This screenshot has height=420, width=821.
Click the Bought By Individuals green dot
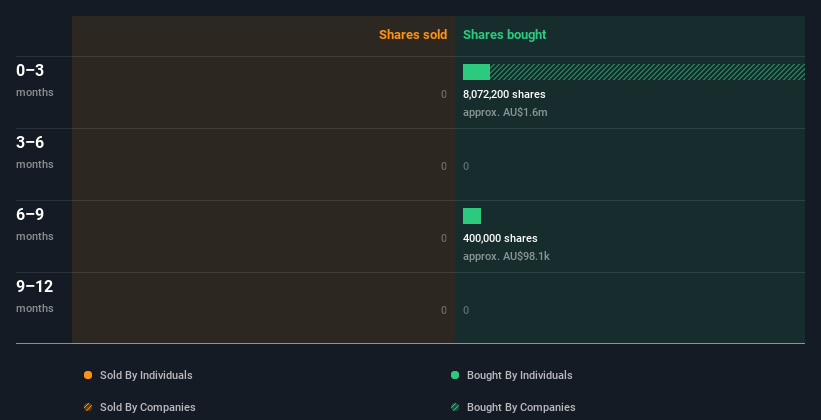[x=455, y=375]
